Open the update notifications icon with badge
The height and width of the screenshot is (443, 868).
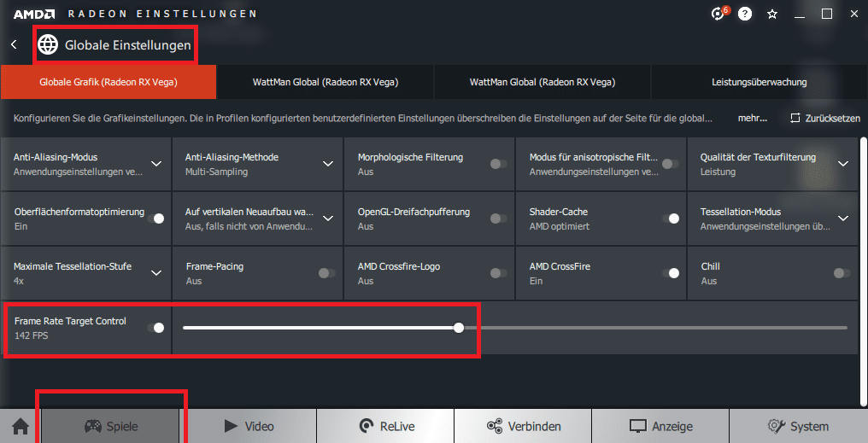(x=718, y=14)
